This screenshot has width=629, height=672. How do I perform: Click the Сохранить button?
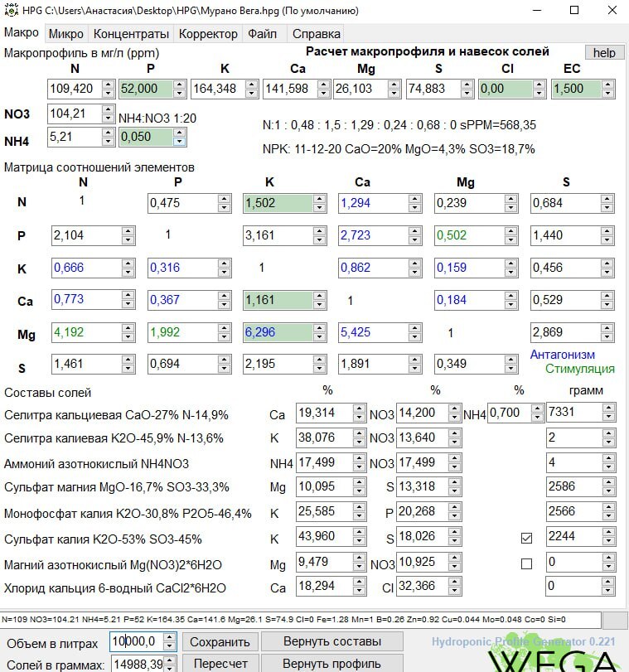click(220, 641)
